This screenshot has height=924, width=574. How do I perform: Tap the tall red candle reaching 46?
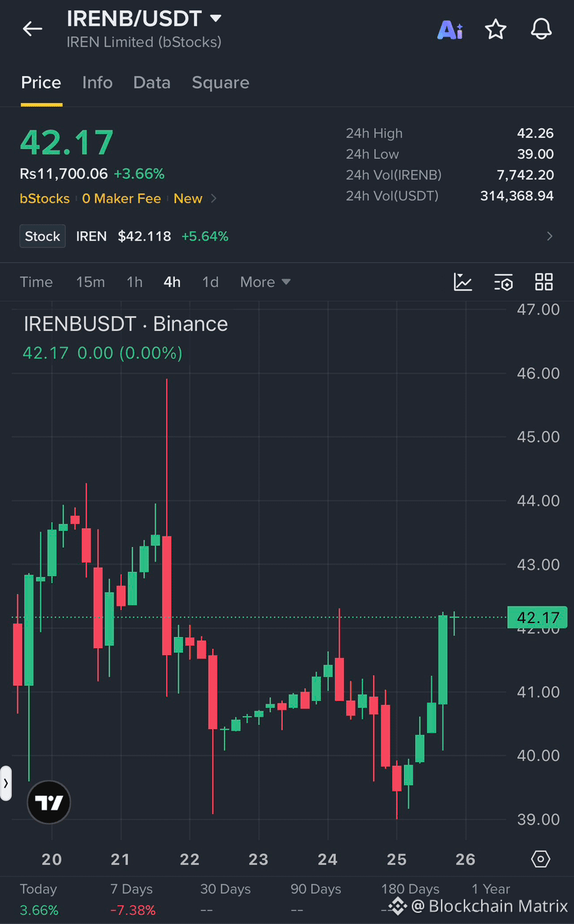tap(166, 538)
